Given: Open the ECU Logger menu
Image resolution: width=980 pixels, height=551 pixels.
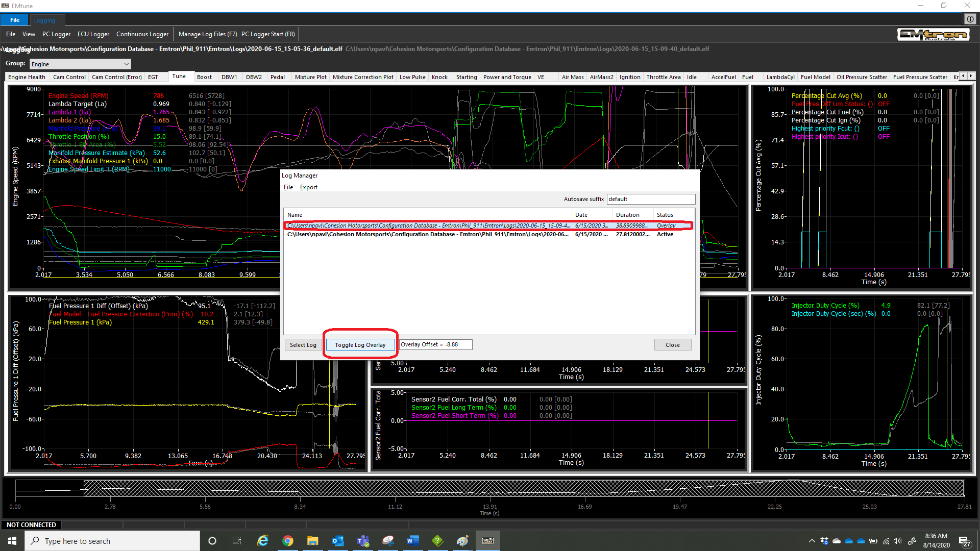Looking at the screenshot, I should [93, 34].
